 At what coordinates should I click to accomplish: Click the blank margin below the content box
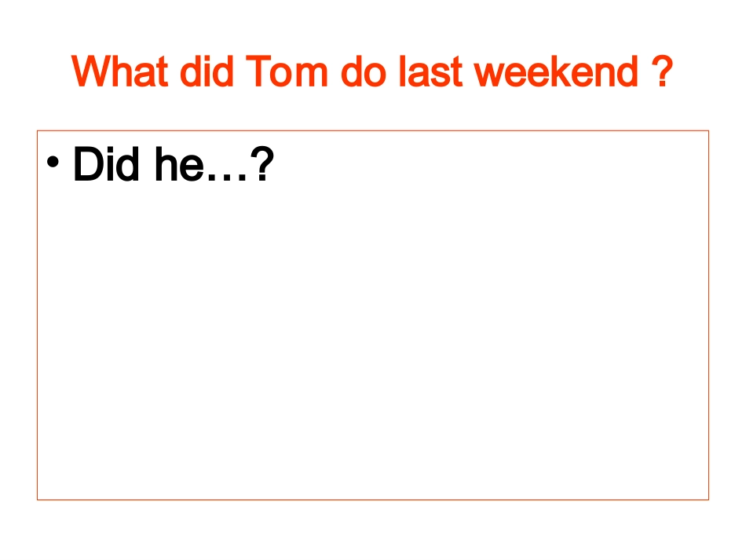coord(373,531)
